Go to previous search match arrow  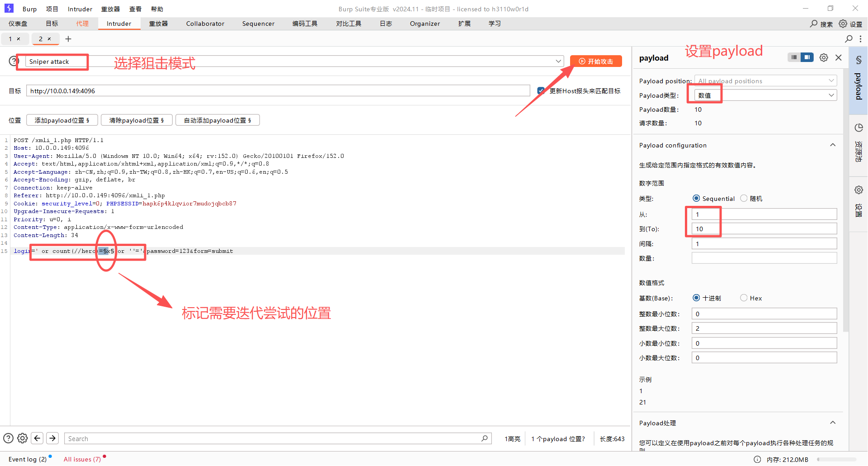[38, 438]
